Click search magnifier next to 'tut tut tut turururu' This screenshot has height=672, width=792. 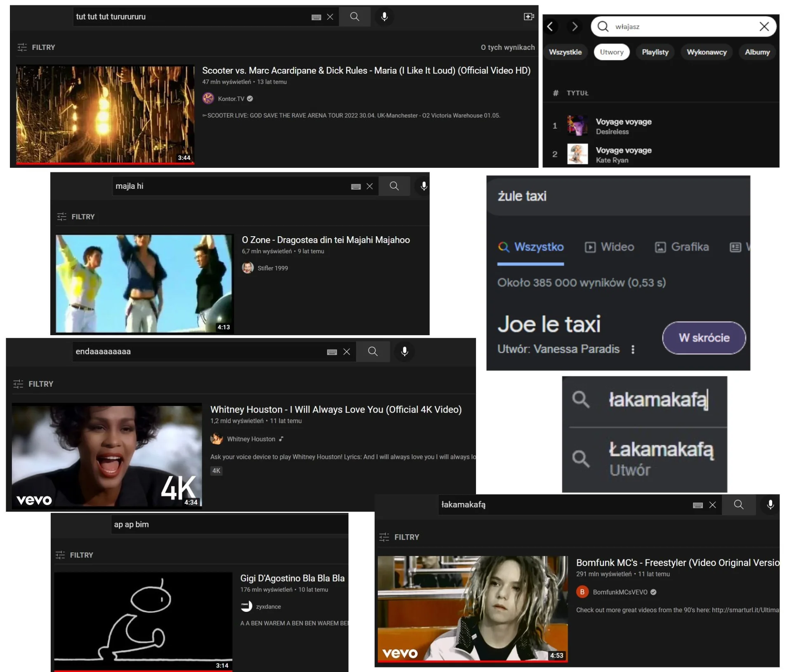(x=354, y=16)
